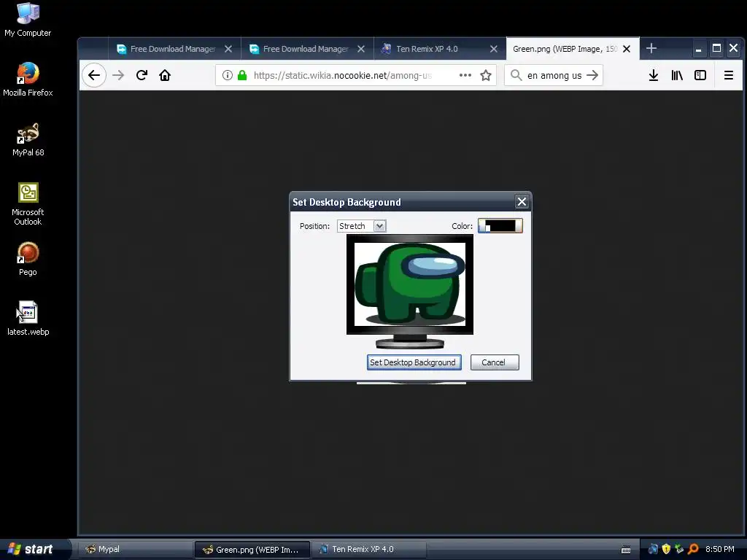Launch Pego desktop shortcut
The image size is (747, 560).
coord(28,259)
